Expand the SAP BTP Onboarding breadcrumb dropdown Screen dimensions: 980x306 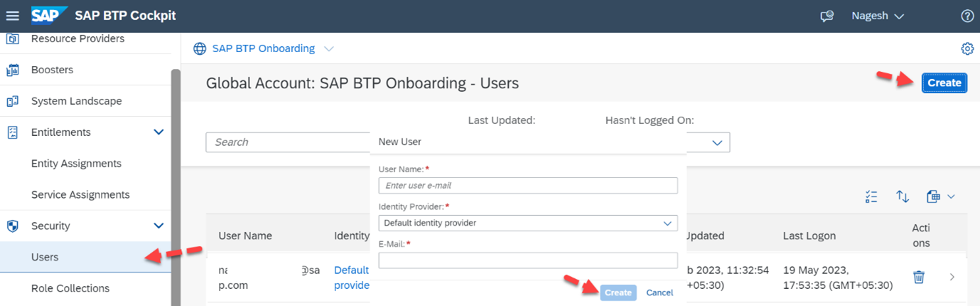[328, 49]
